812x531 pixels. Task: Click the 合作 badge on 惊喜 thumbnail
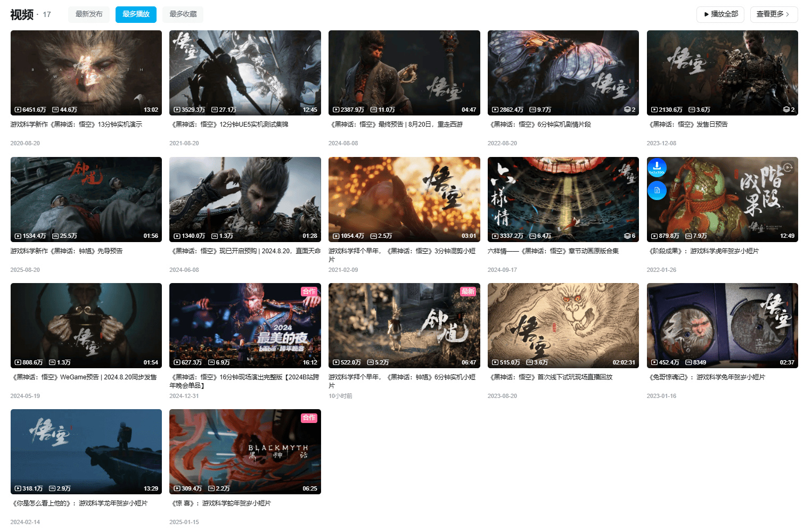point(309,418)
